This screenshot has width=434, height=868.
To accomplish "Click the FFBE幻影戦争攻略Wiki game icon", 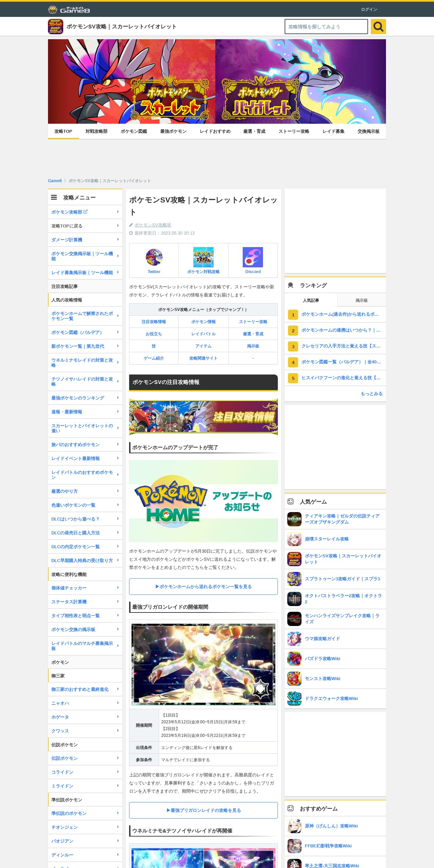I will (294, 846).
